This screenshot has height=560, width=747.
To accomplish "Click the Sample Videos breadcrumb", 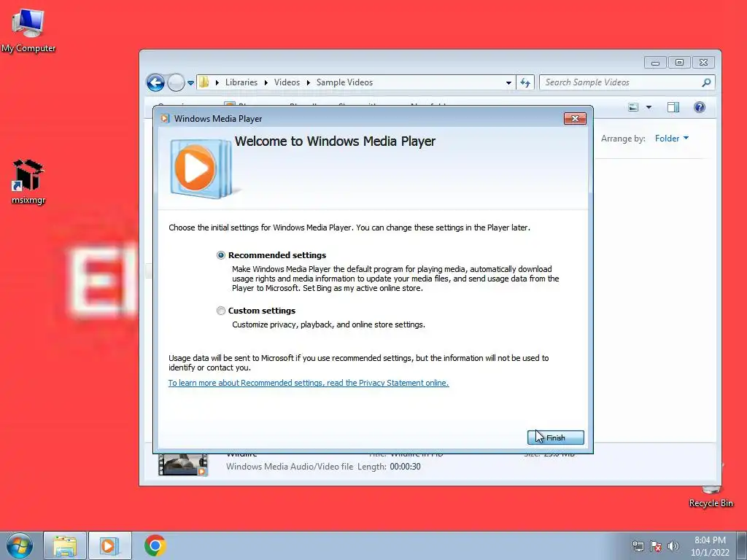I will (344, 82).
